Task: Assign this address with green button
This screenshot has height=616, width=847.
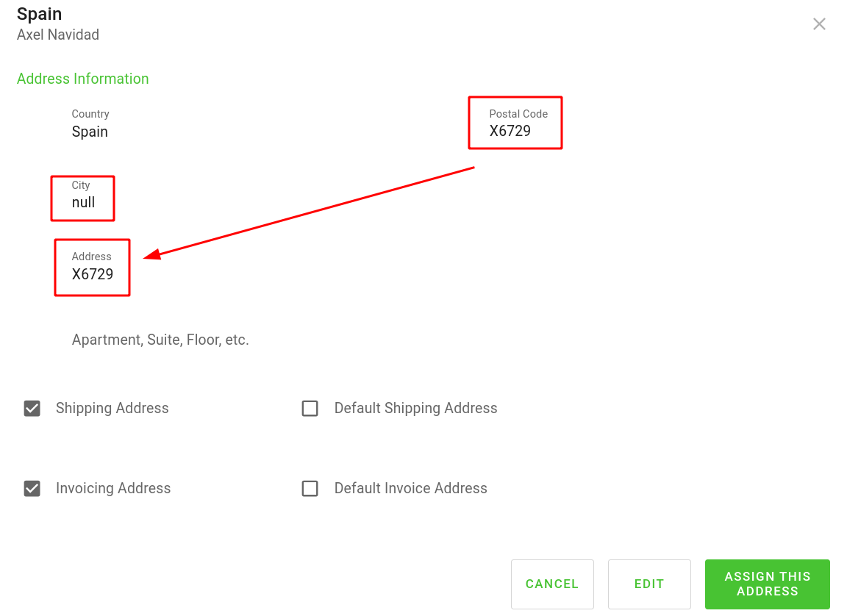Action: 767,584
